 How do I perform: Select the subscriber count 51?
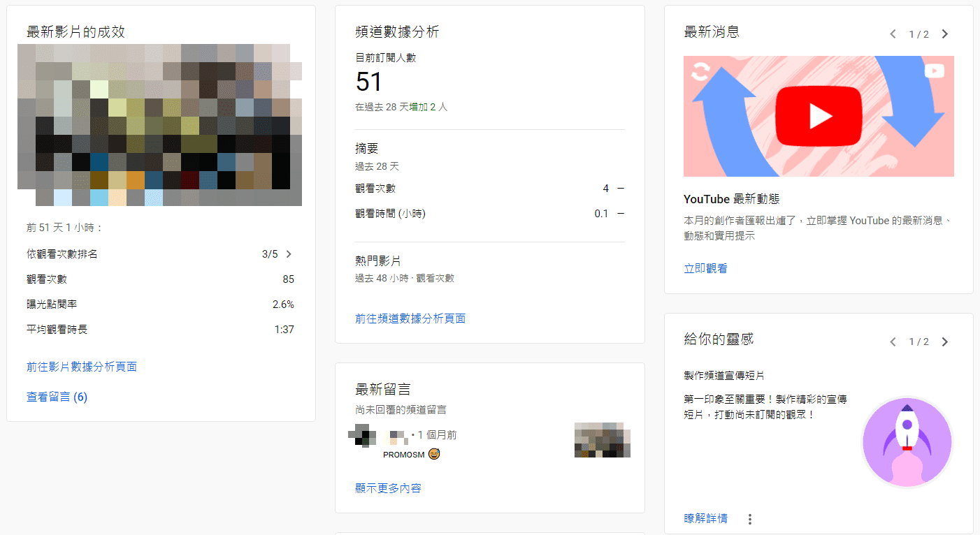[x=369, y=82]
